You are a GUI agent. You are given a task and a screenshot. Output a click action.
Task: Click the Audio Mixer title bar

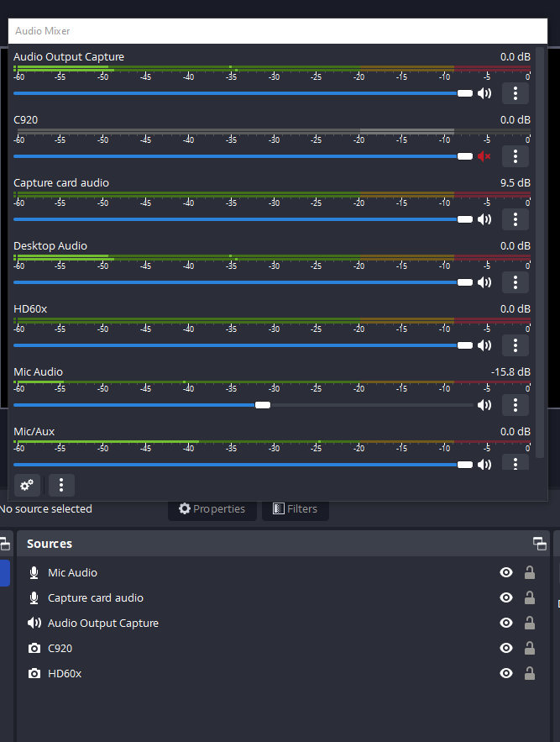click(278, 31)
